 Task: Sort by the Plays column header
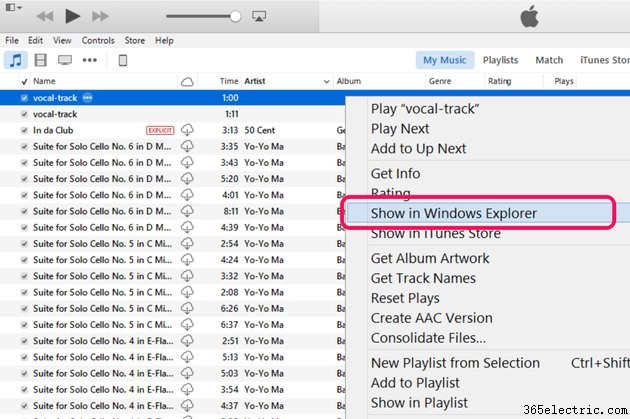tap(564, 81)
